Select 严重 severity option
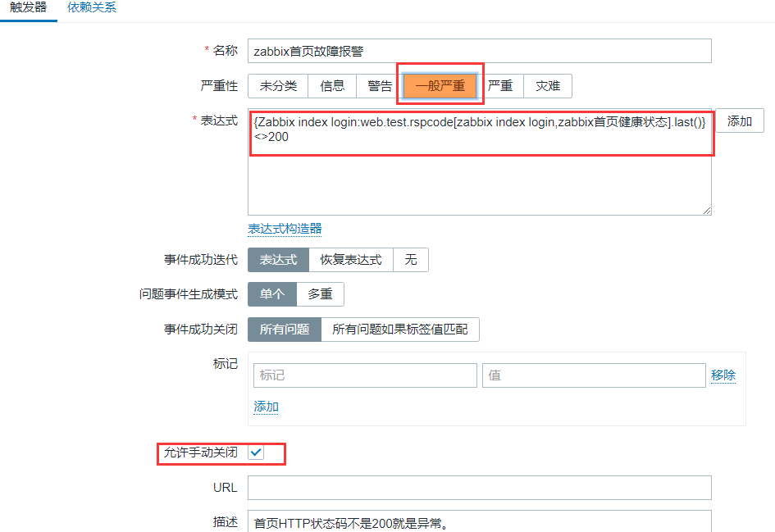Image resolution: width=775 pixels, height=532 pixels. 499,86
